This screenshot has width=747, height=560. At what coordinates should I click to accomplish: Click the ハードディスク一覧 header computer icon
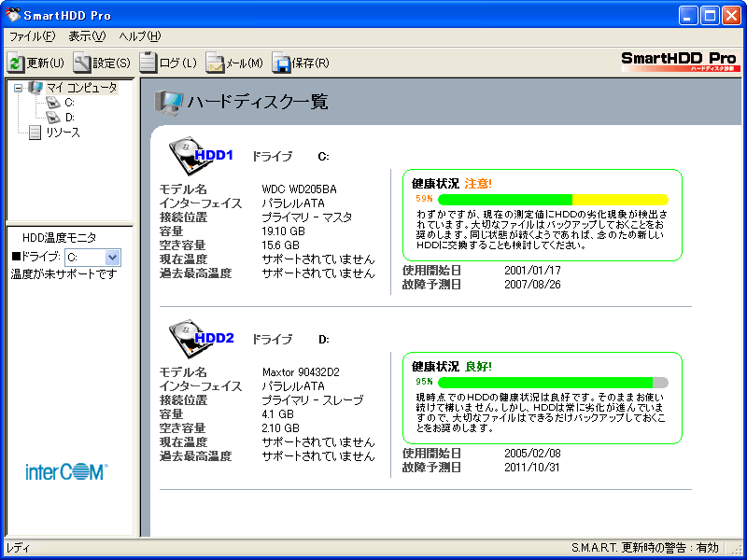click(168, 103)
